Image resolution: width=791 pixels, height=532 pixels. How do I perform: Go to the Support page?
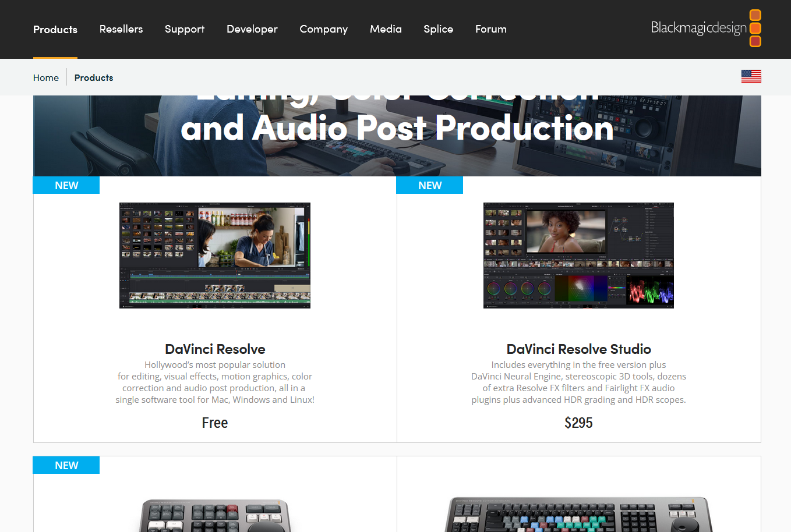click(185, 29)
